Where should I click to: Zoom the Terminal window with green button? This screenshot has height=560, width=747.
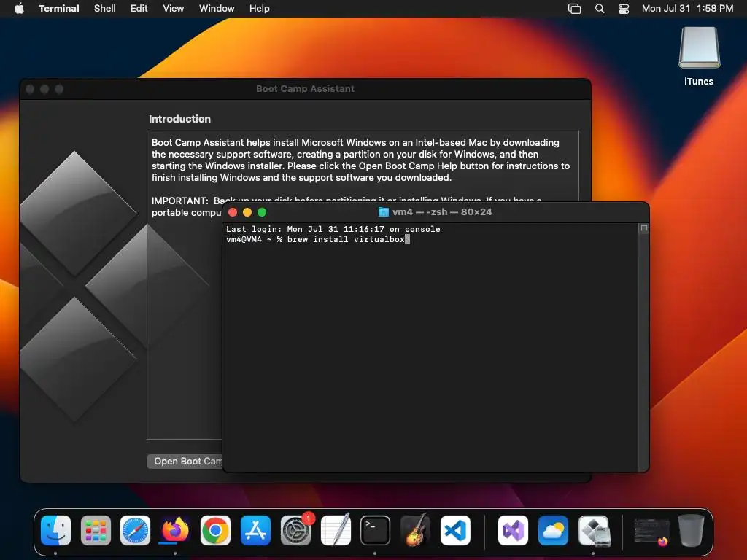click(262, 212)
